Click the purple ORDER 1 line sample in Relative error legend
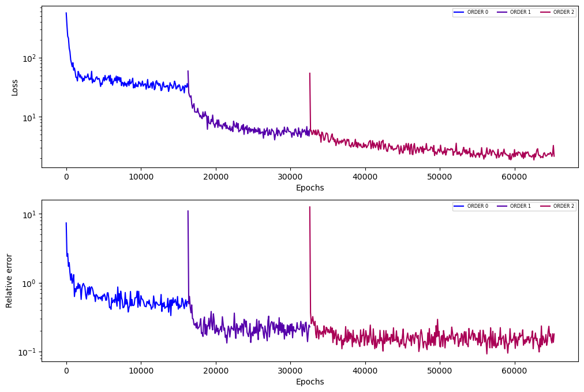This screenshot has height=392, width=584. pyautogui.click(x=501, y=206)
